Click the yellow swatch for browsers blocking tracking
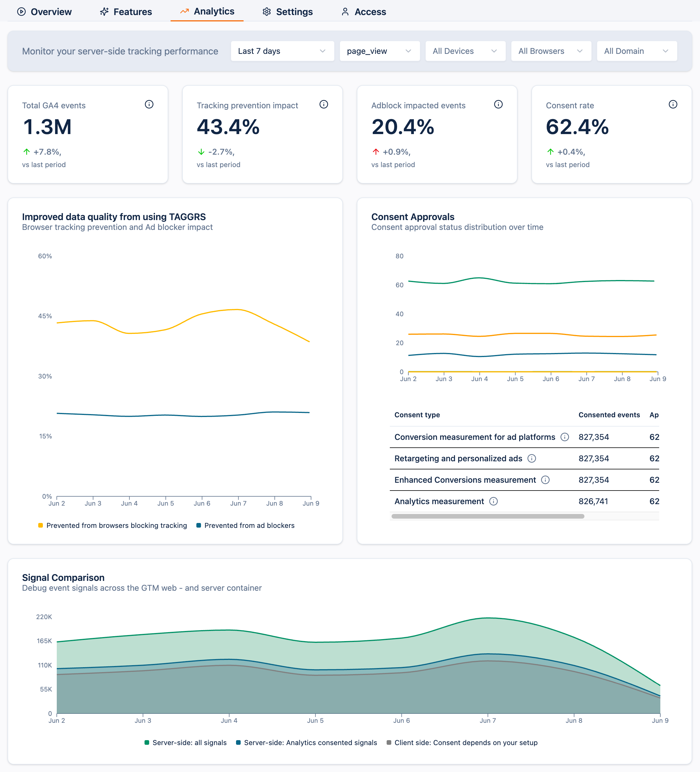Screen dimensions: 700x772 click(x=41, y=525)
